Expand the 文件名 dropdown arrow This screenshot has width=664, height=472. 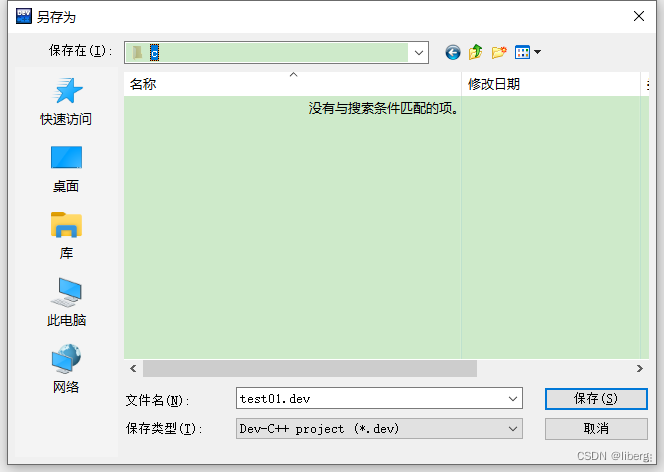(513, 399)
